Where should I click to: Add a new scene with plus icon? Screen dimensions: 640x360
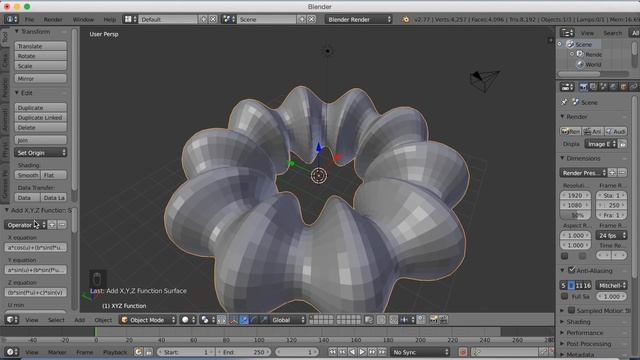coord(302,19)
